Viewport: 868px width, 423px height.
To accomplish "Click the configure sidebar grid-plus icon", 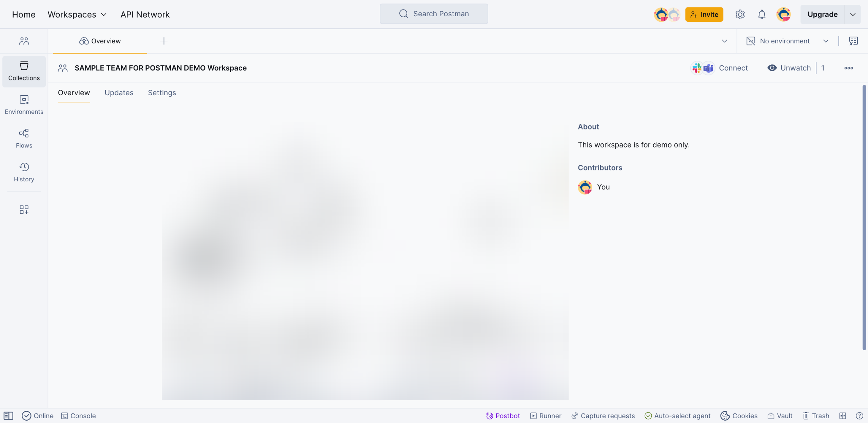I will coord(24,209).
